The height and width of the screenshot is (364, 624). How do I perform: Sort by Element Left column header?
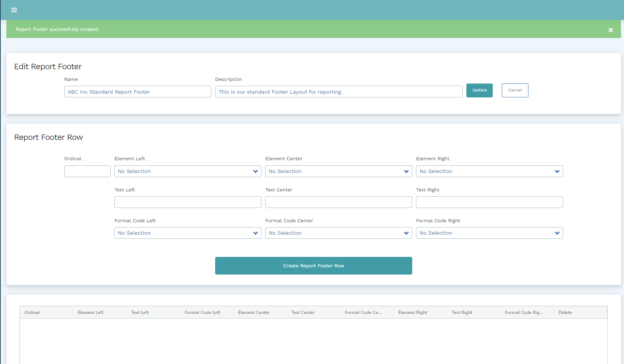91,312
